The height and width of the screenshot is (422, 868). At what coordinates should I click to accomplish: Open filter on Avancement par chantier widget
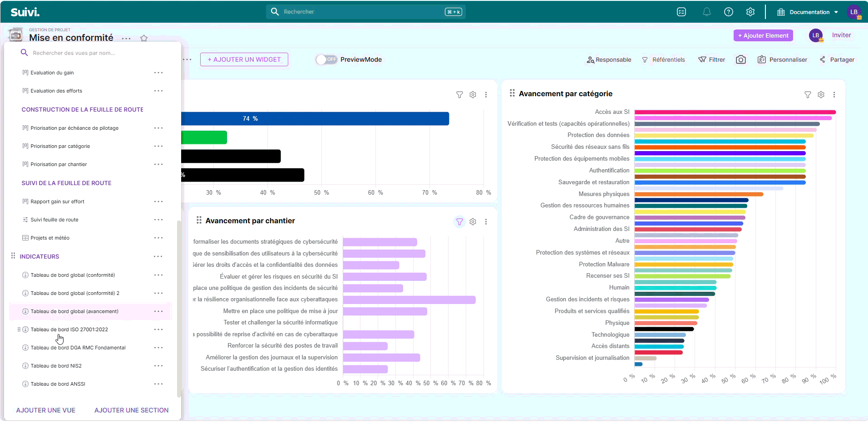tap(459, 222)
